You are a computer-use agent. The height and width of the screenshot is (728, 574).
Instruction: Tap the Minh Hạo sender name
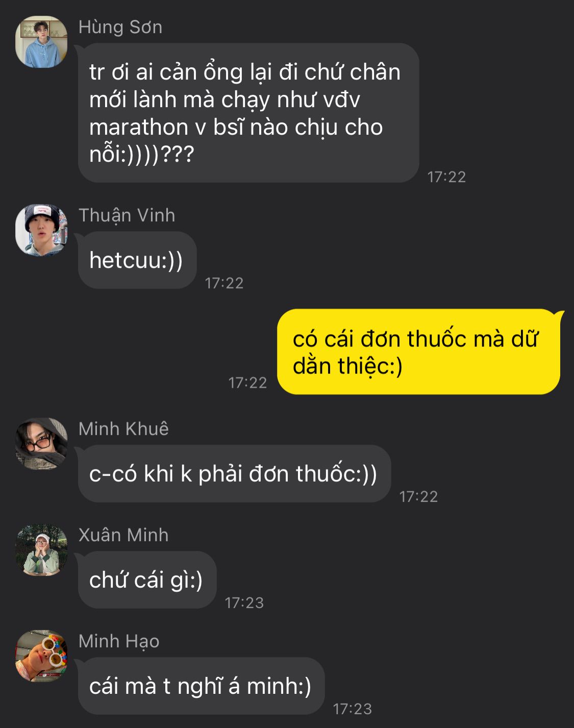[x=119, y=642]
